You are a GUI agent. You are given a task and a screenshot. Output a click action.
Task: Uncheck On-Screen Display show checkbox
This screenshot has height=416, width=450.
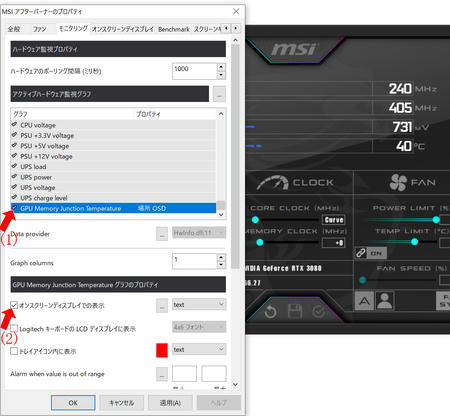click(x=14, y=305)
